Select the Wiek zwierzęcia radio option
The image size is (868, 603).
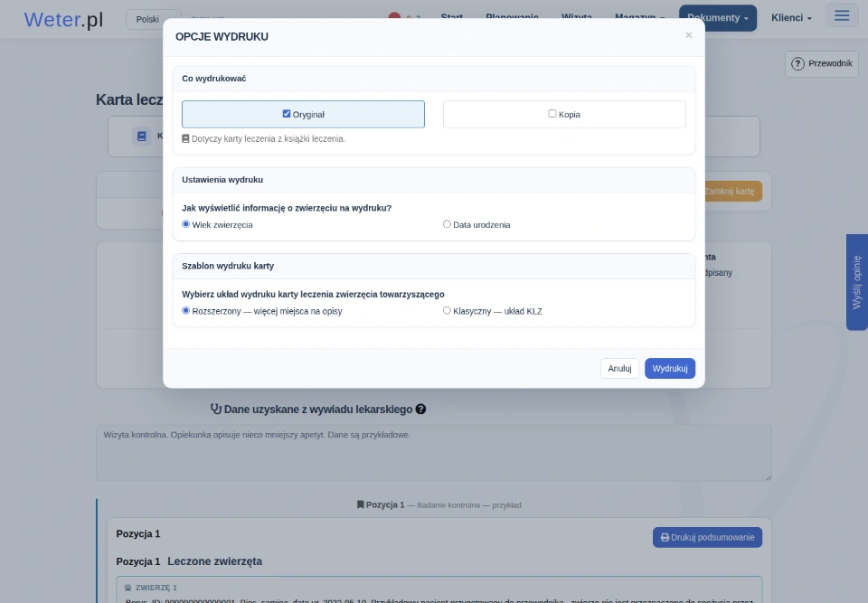pos(186,224)
